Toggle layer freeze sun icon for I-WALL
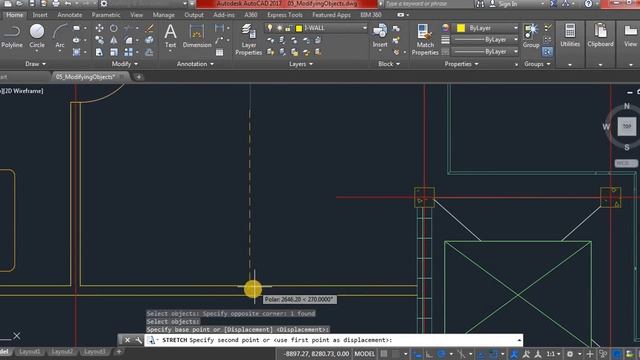 (x=279, y=28)
